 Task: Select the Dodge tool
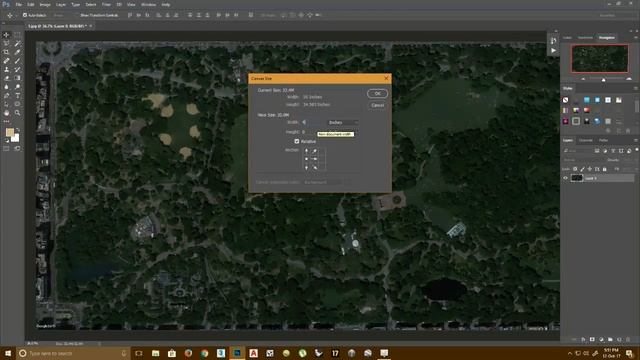pos(17,87)
